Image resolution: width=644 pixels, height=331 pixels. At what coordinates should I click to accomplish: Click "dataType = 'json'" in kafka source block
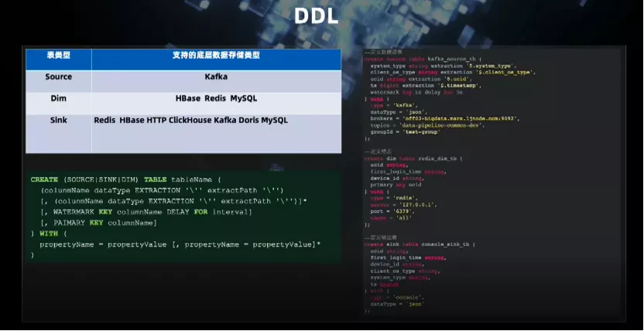[399, 112]
